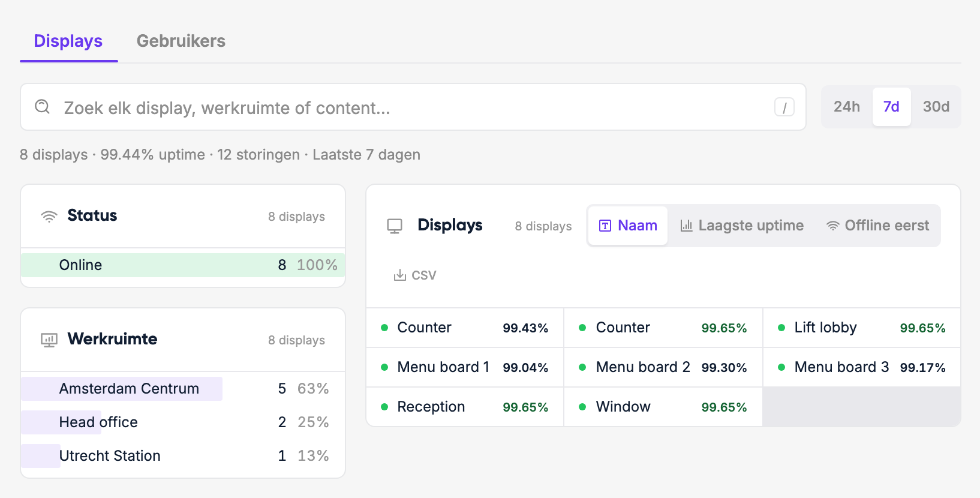Switch to the Gebruikers tab
This screenshot has height=498, width=980.
pos(181,41)
